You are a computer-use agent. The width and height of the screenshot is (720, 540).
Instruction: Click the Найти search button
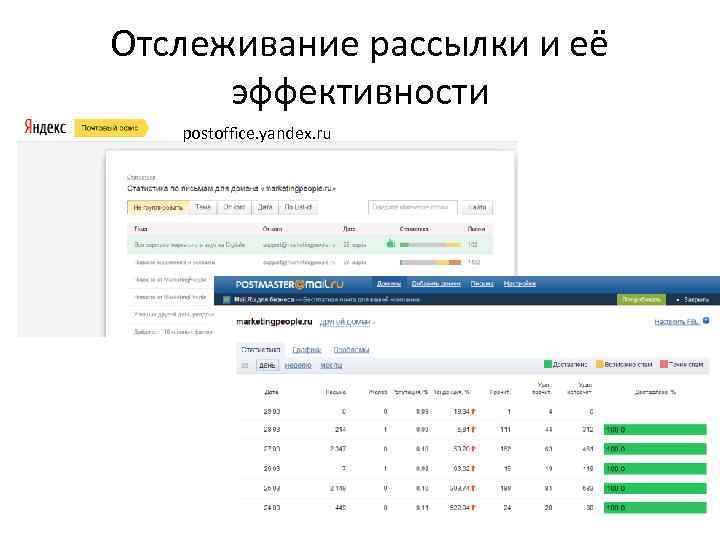[x=477, y=207]
